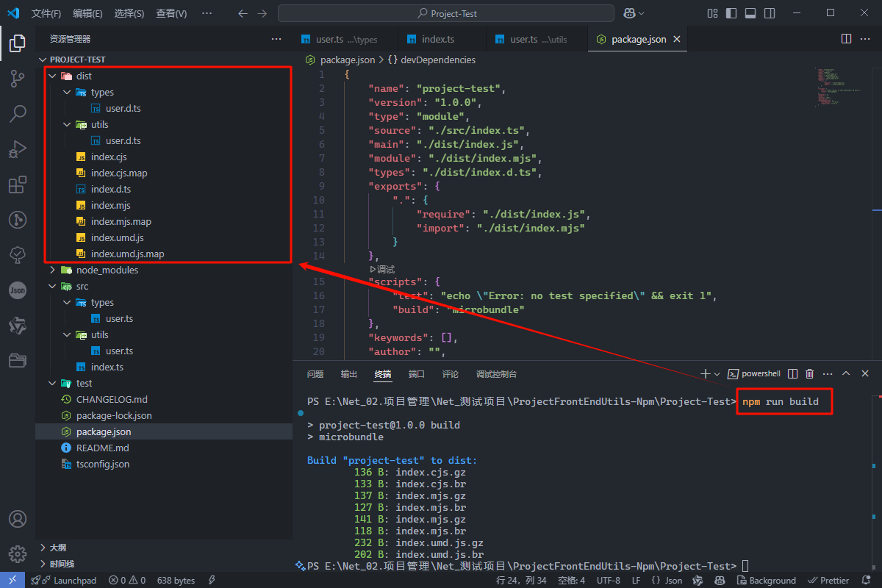Toggle the bottom panel layout button

(750, 13)
